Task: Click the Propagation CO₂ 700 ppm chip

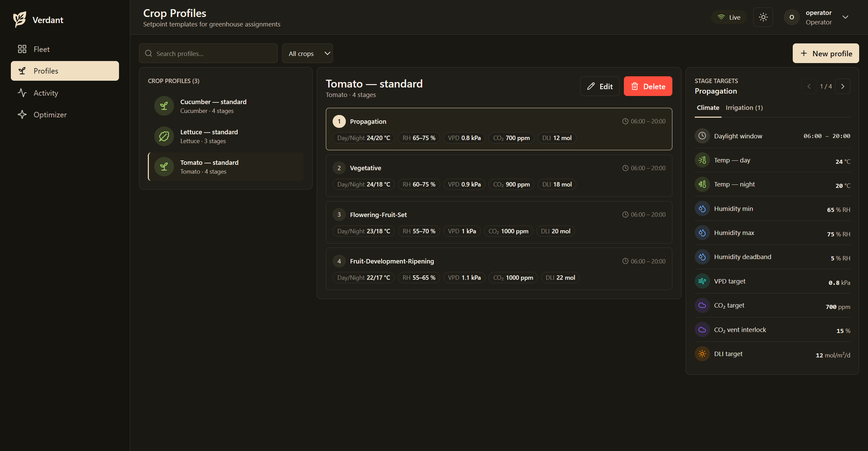Action: pyautogui.click(x=511, y=138)
